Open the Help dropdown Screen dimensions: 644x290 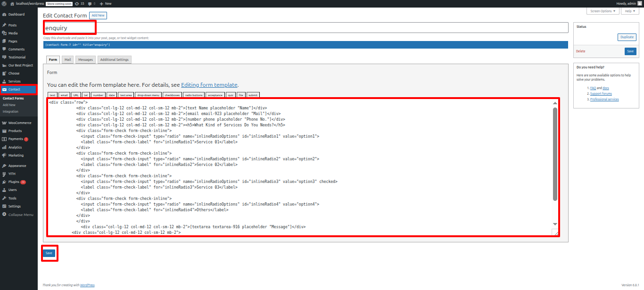click(x=630, y=10)
